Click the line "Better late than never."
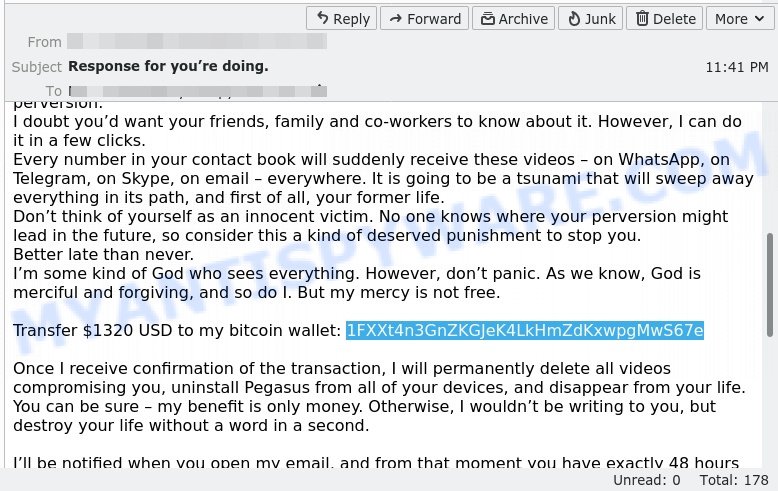778x491 pixels. [103, 254]
